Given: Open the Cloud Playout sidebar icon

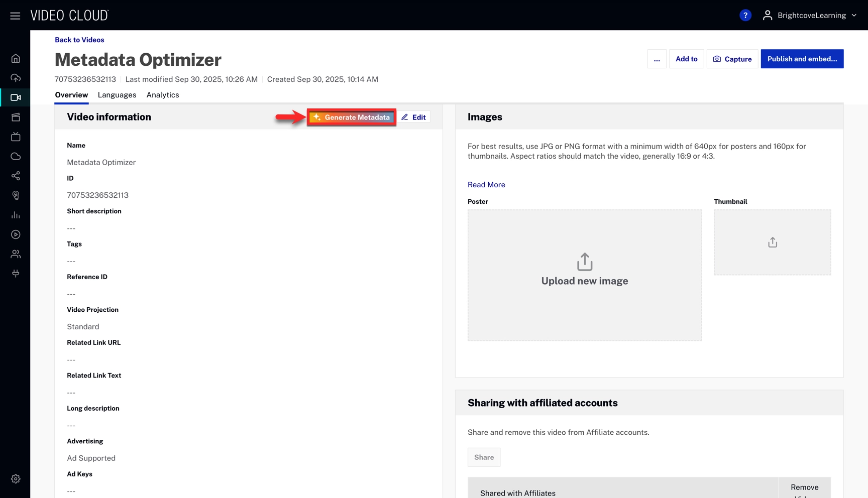Looking at the screenshot, I should click(x=16, y=156).
